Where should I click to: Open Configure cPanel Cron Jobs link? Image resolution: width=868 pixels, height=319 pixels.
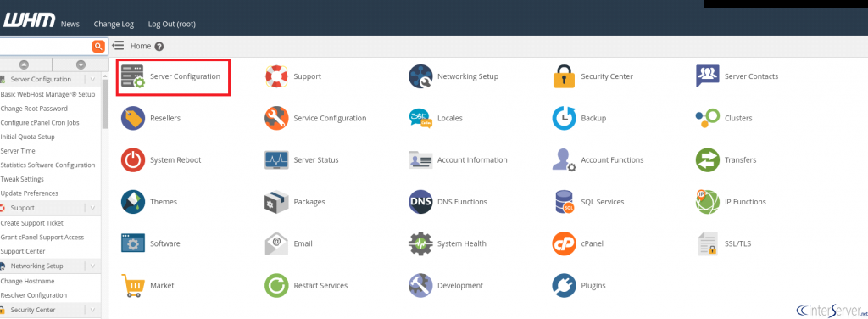click(39, 122)
